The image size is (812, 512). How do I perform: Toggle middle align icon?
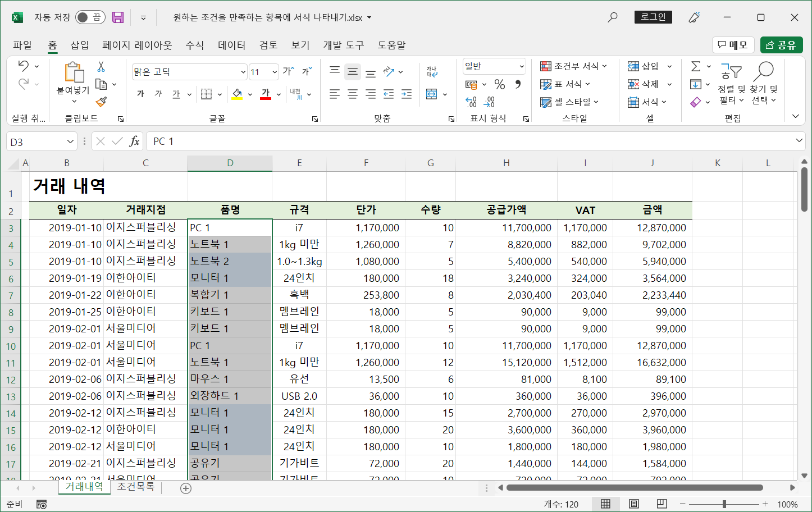(353, 71)
